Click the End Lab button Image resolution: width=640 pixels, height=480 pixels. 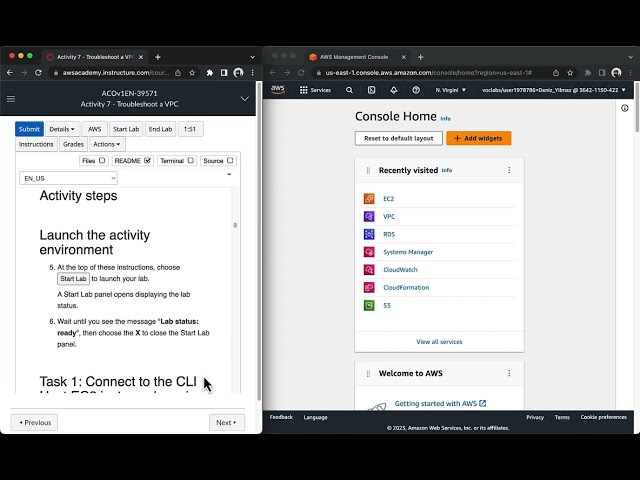(160, 129)
